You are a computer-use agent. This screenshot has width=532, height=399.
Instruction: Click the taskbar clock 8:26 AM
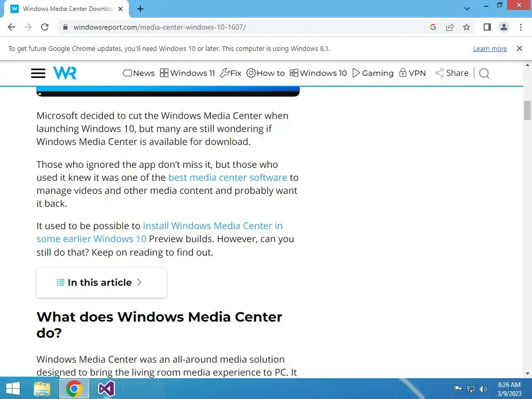coord(509,389)
